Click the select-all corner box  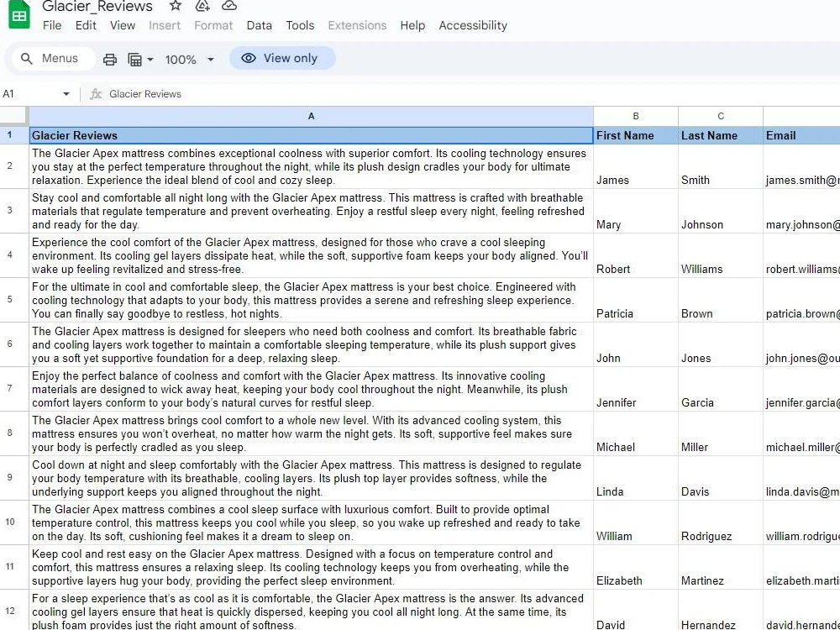(13, 116)
